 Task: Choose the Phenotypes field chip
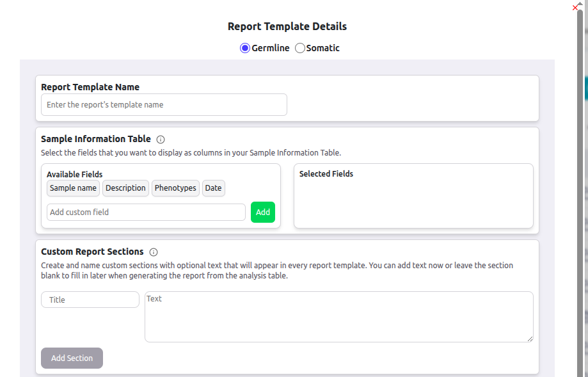175,188
